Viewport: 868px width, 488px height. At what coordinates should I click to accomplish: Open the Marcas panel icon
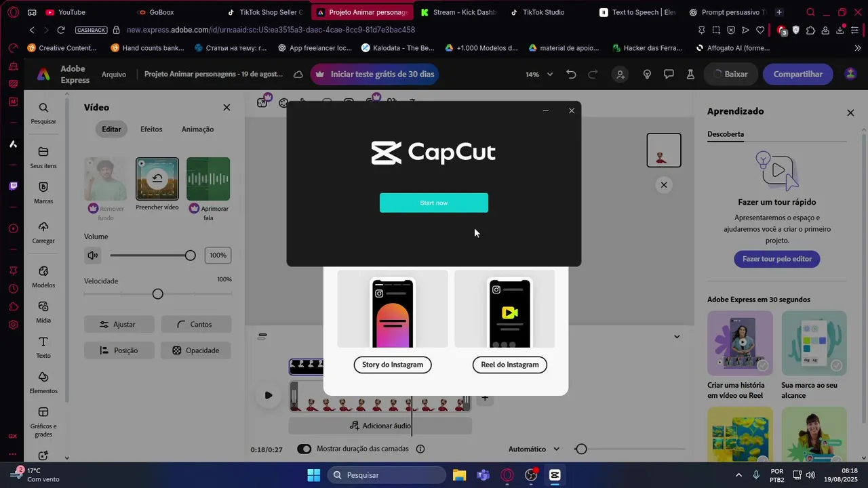tap(43, 192)
